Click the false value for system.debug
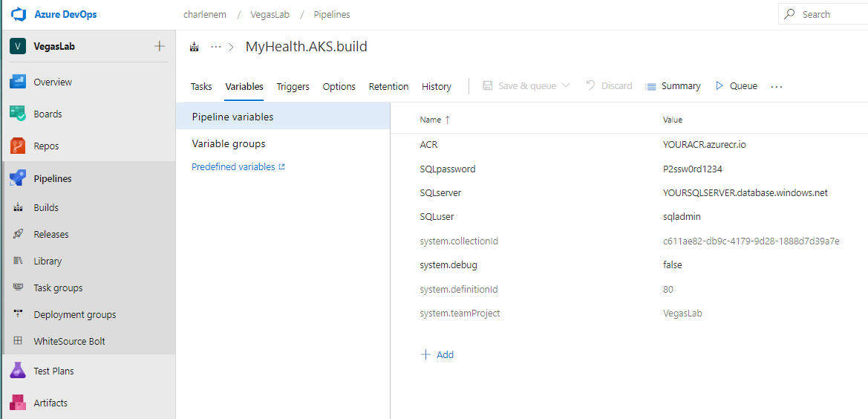Image resolution: width=868 pixels, height=419 pixels. [672, 265]
